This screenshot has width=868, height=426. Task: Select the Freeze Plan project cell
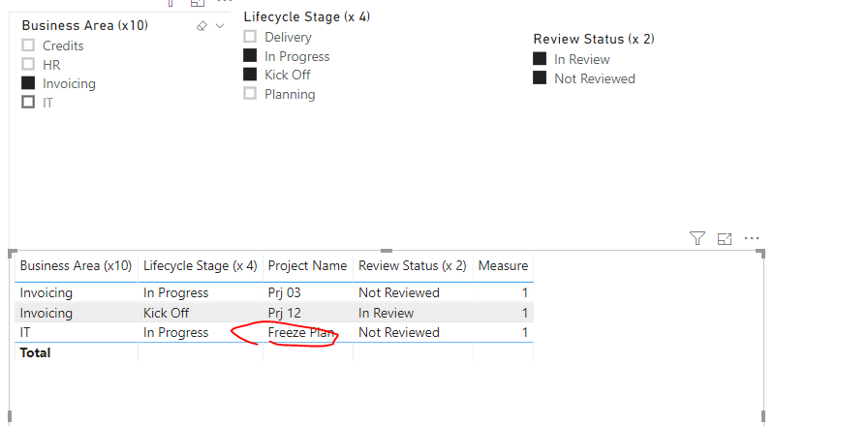(x=301, y=332)
